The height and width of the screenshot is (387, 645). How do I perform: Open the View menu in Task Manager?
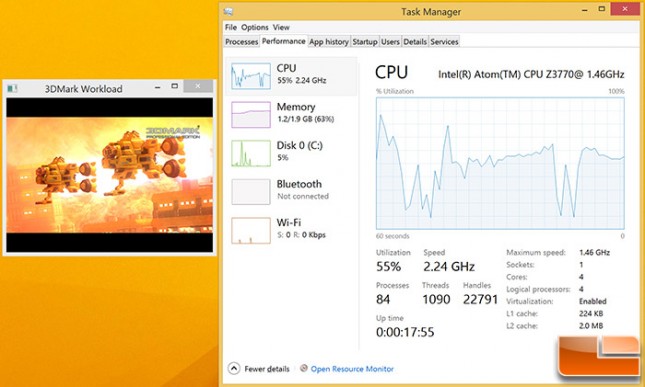point(281,27)
